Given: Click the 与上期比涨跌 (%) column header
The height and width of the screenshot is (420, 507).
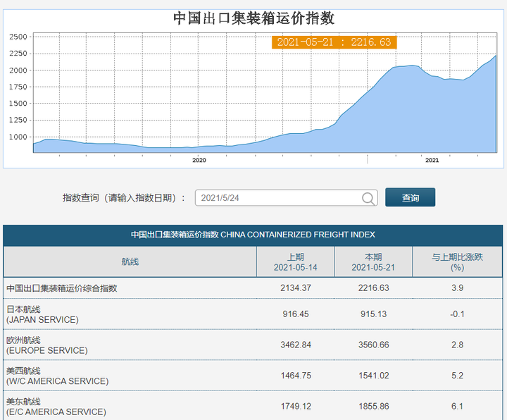Looking at the screenshot, I should click(x=457, y=262).
